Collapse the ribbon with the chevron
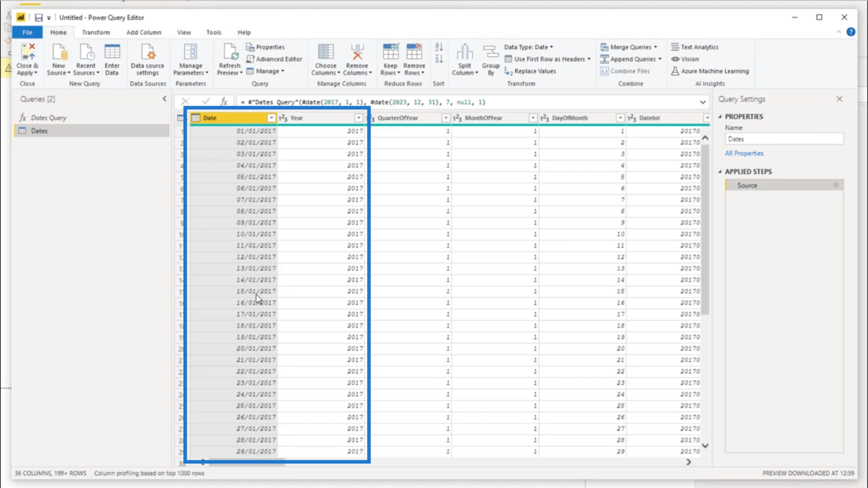This screenshot has width=868, height=488. [839, 32]
